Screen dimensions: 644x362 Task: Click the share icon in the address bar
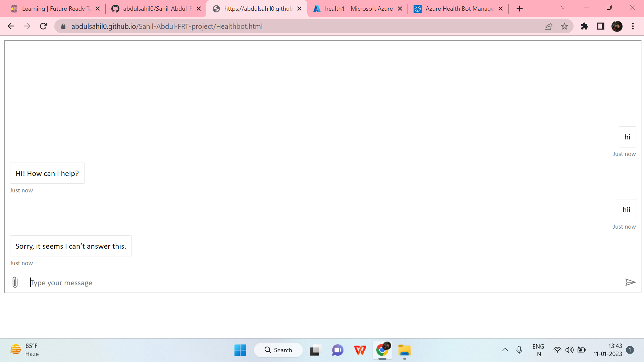click(x=548, y=26)
